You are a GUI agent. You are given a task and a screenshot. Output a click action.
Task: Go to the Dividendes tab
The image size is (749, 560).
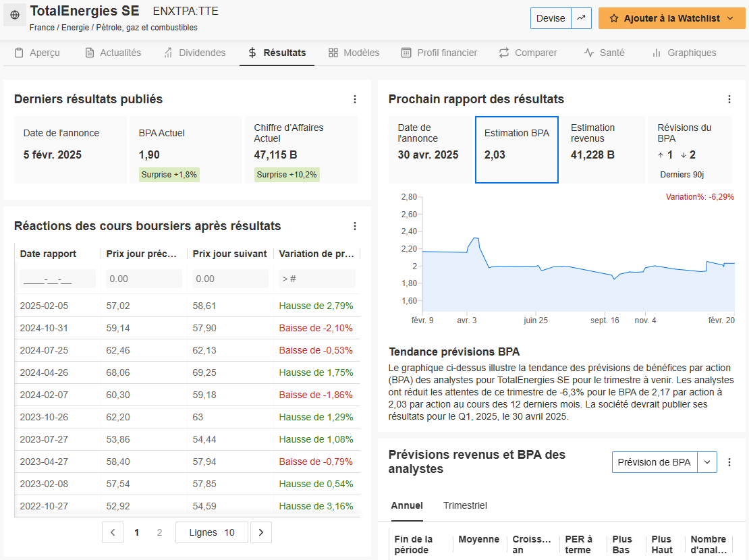[x=194, y=53]
